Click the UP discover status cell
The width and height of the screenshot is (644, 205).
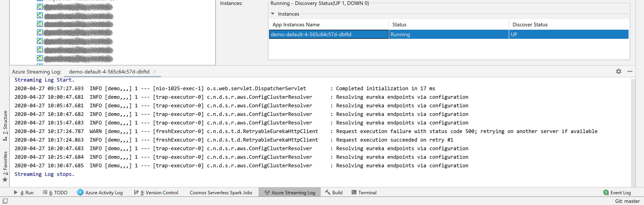(x=569, y=34)
